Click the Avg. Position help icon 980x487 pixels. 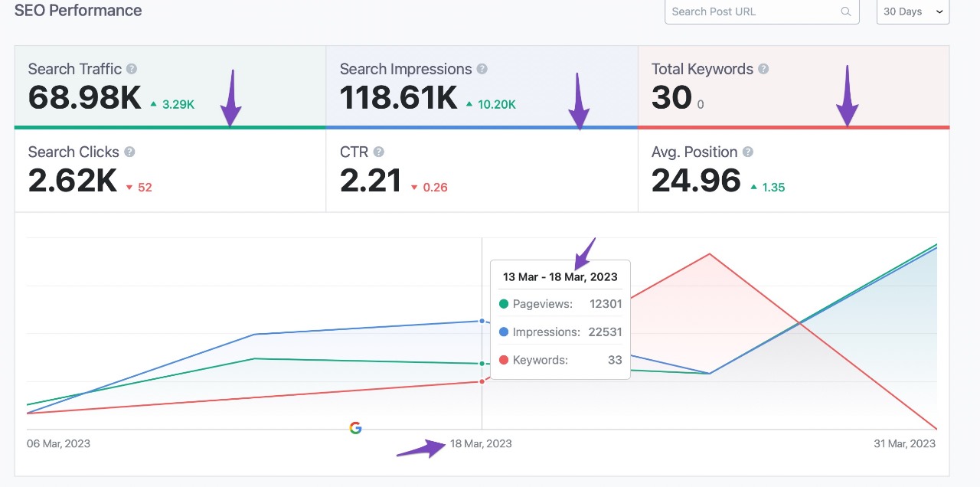[x=747, y=152]
